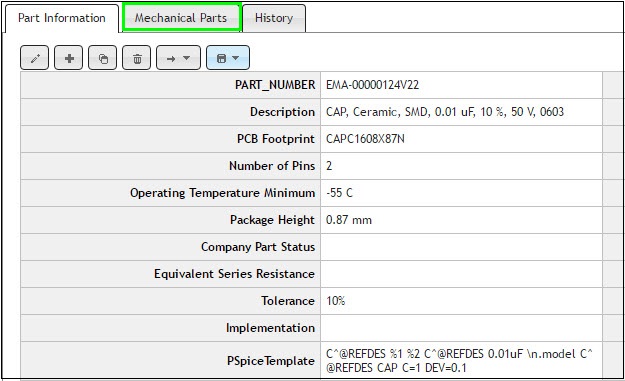Open the Mechanical Parts tab

181,18
